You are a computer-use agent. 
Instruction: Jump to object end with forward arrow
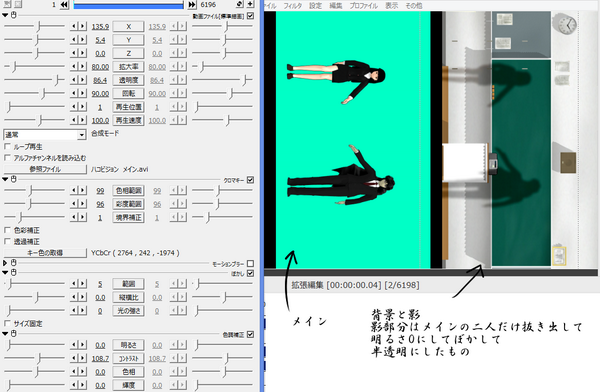click(192, 5)
